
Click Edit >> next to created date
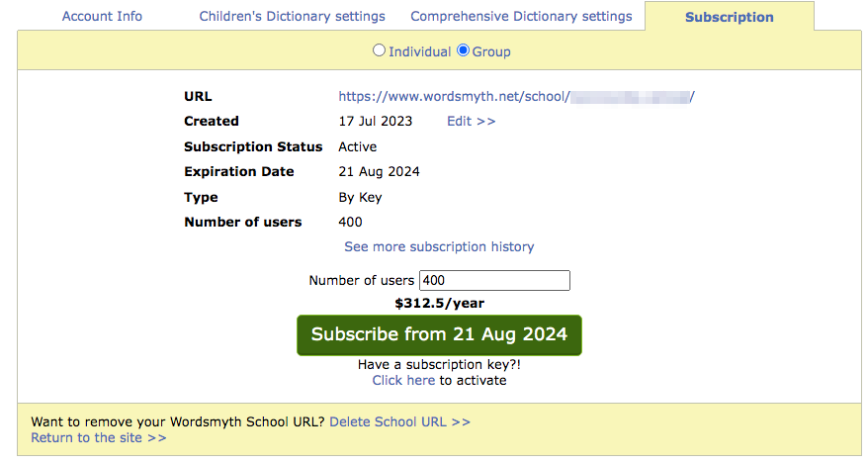471,122
